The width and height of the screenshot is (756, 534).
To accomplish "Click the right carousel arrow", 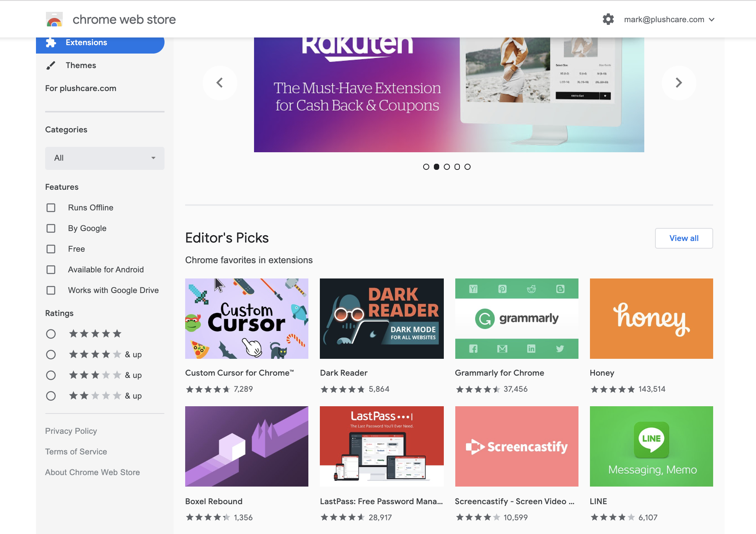I will [x=679, y=83].
